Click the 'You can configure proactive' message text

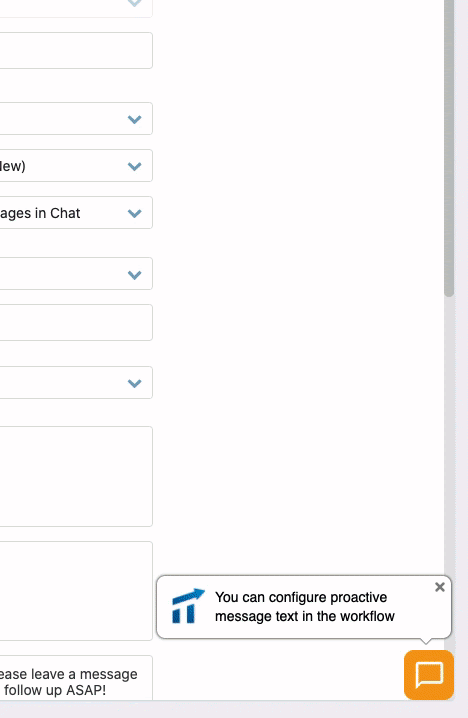301,597
